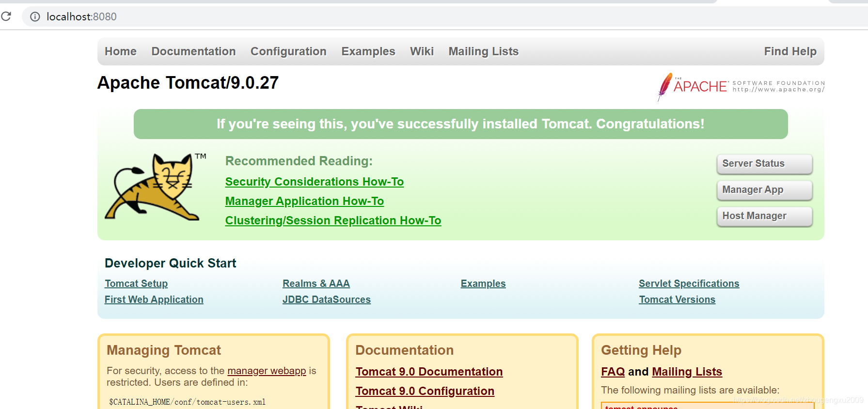Click the Tomcat cat logo
The width and height of the screenshot is (868, 409).
click(x=156, y=187)
